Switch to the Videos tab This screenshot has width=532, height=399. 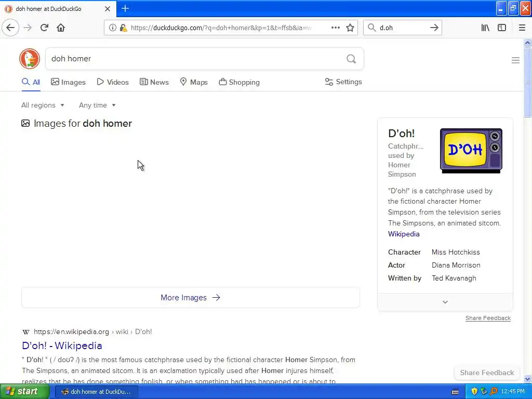tap(113, 82)
